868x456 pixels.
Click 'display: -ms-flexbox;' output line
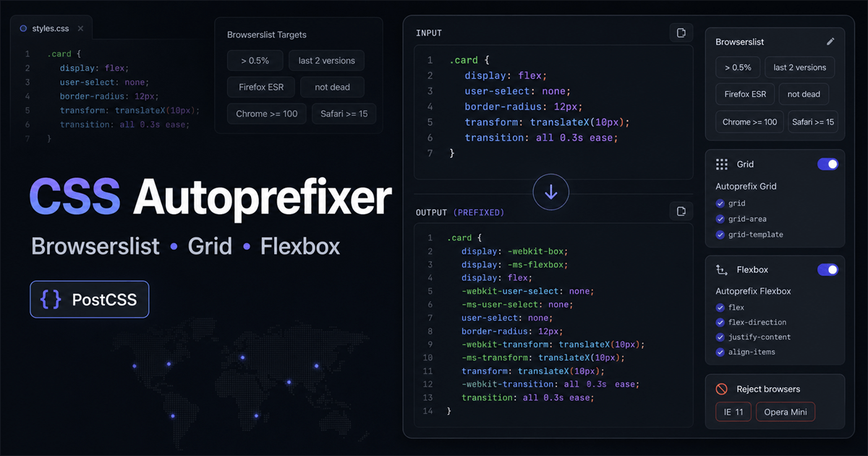click(x=514, y=264)
